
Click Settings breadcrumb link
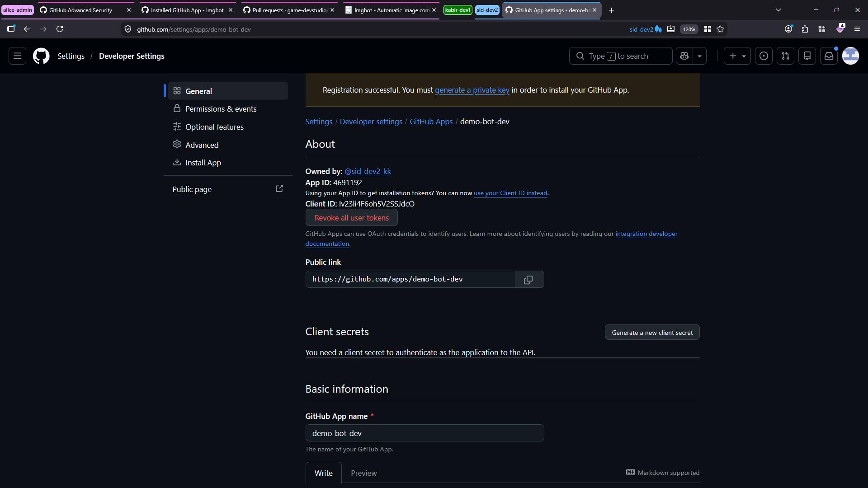click(x=319, y=122)
